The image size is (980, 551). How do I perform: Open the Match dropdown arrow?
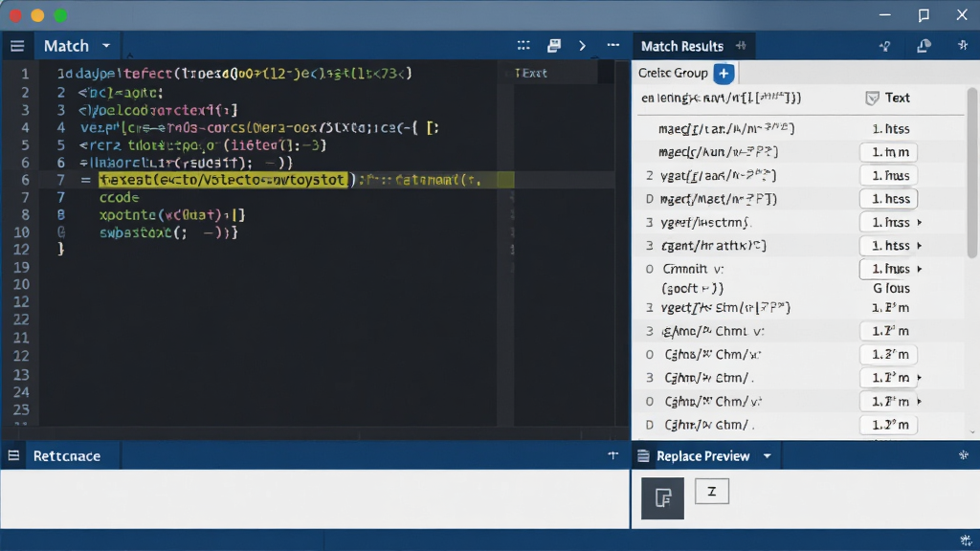pos(106,46)
